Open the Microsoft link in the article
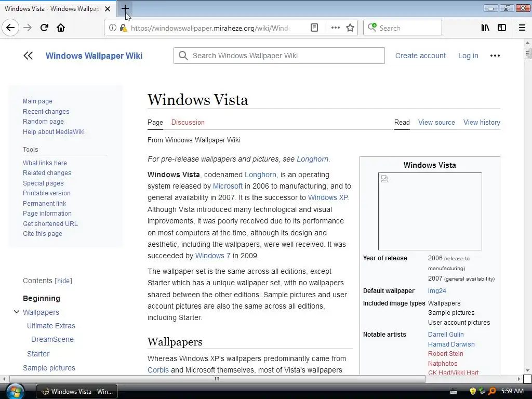 point(228,187)
